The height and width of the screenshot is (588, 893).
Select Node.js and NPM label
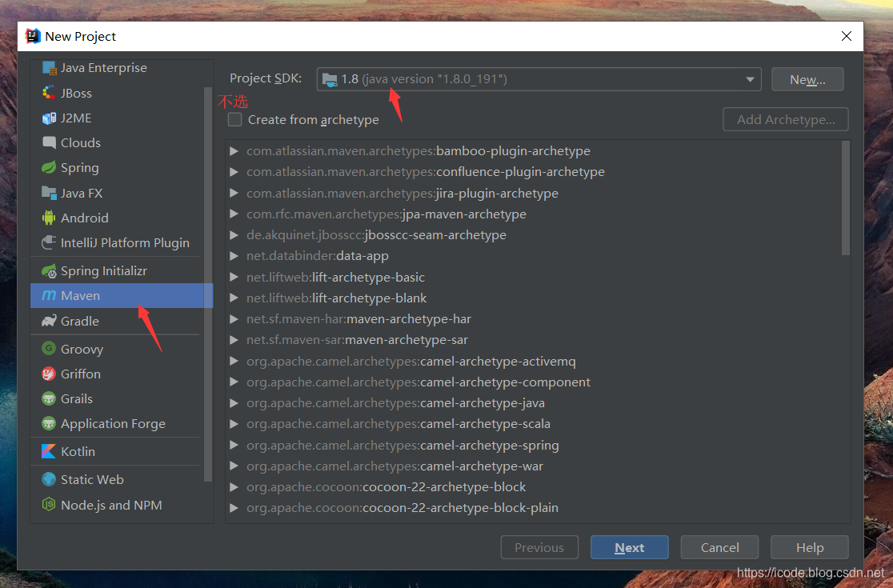111,505
